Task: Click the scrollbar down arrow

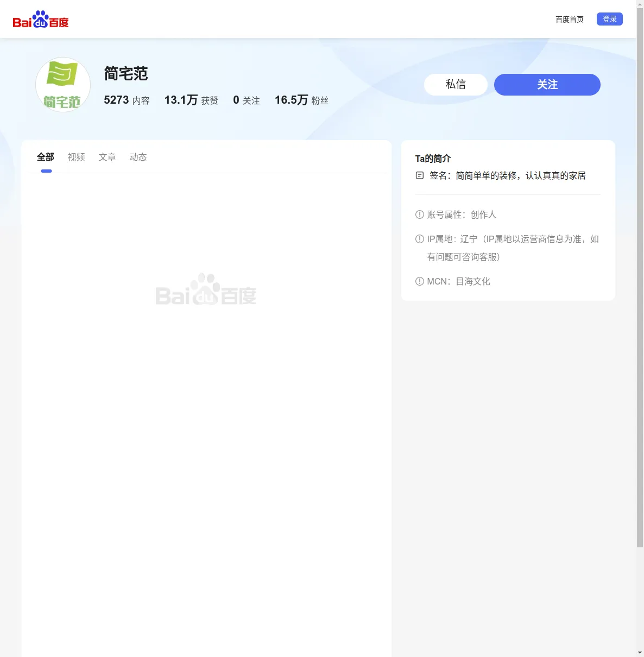Action: [640, 653]
